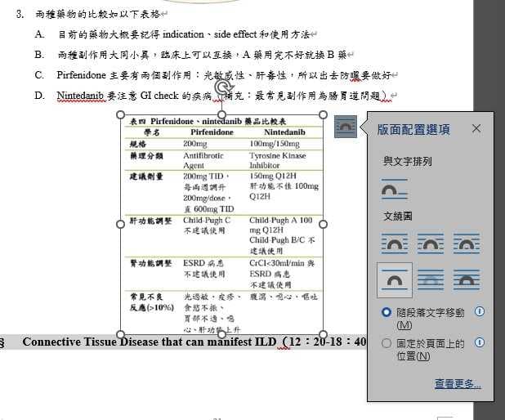Select the Behind Text wrapping icon

click(431, 280)
